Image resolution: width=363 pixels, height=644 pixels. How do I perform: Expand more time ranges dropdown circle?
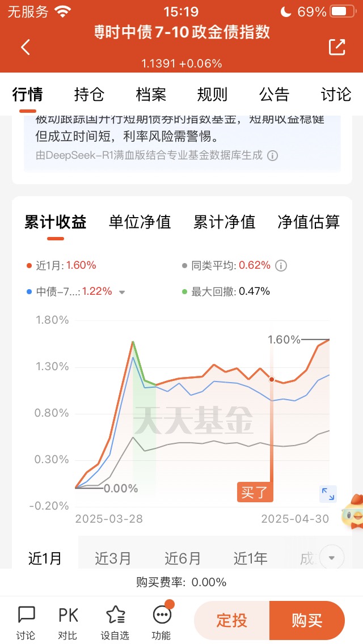[x=331, y=558]
